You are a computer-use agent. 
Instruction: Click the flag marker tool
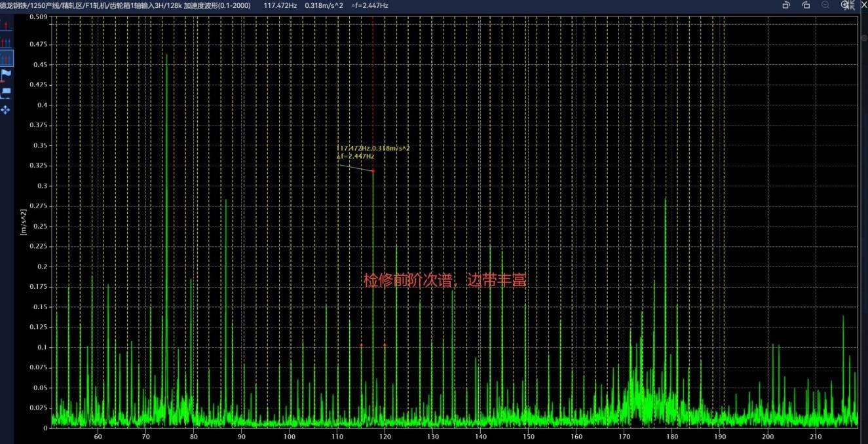tap(7, 75)
